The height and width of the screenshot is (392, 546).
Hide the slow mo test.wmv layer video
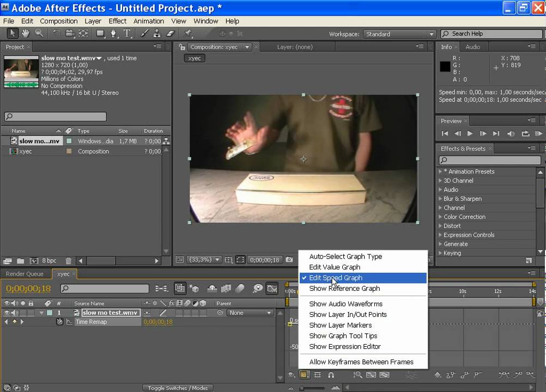7,313
